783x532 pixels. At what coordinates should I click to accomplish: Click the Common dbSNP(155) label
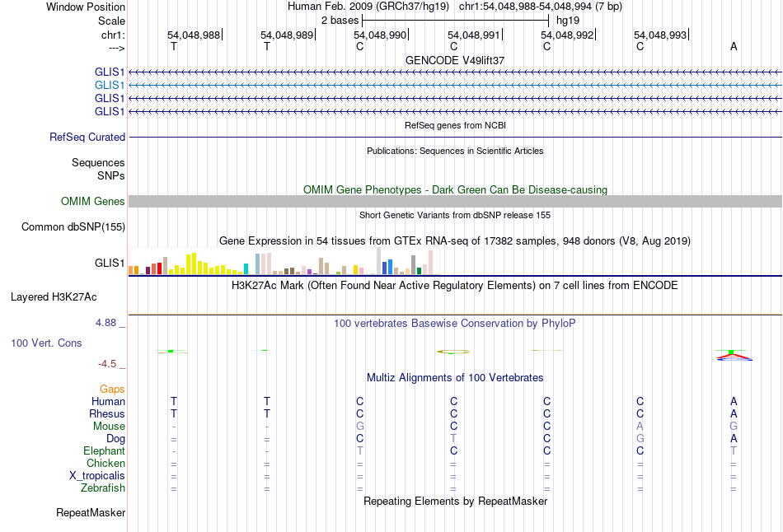(x=73, y=227)
